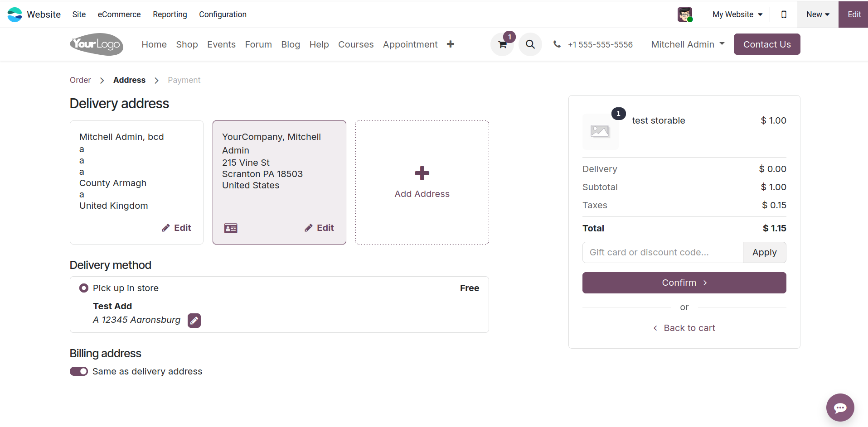
Task: Click the mobile preview phone icon
Action: (784, 14)
